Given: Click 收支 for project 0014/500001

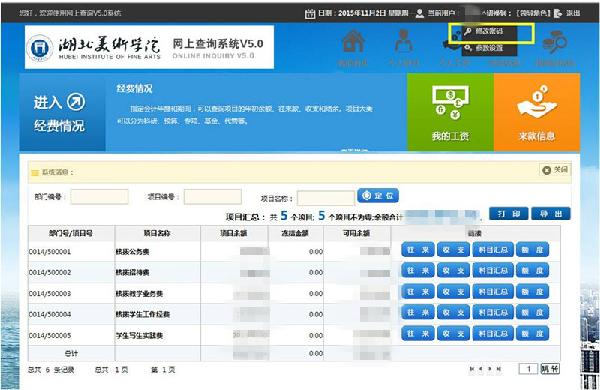Looking at the screenshot, I should point(453,250).
